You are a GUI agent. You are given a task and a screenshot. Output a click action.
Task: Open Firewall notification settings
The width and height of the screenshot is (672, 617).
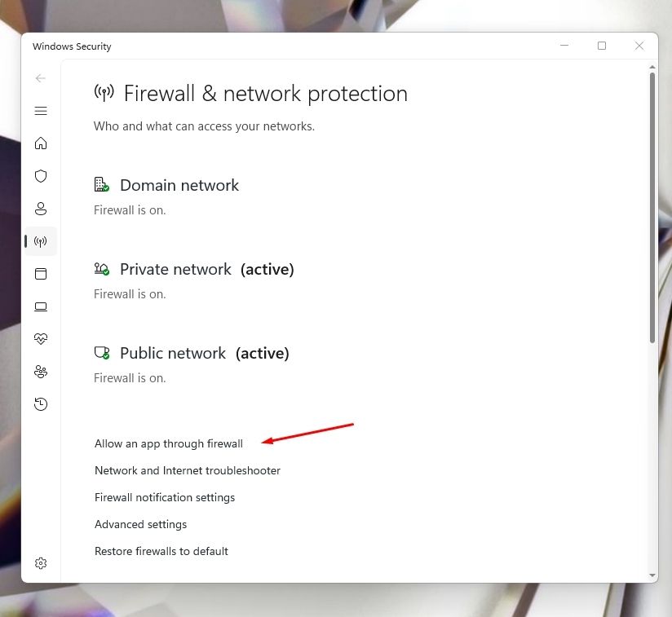point(165,497)
